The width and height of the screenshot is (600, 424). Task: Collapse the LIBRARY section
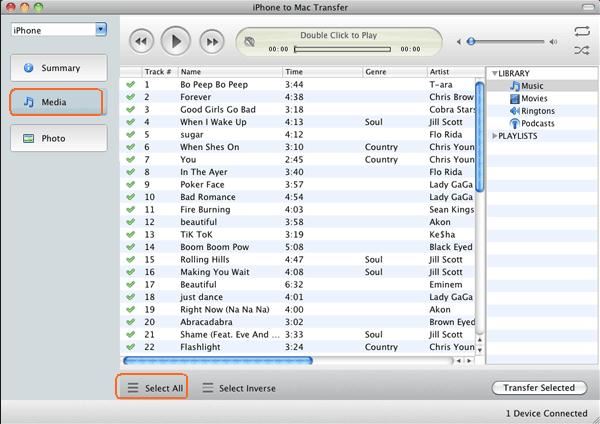click(494, 73)
